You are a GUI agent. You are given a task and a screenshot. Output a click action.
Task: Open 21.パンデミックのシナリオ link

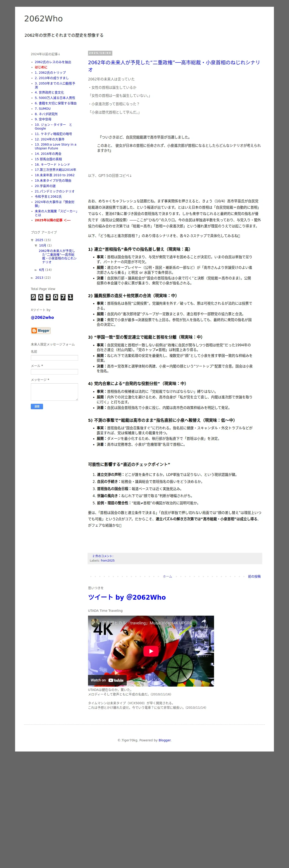[54, 191]
